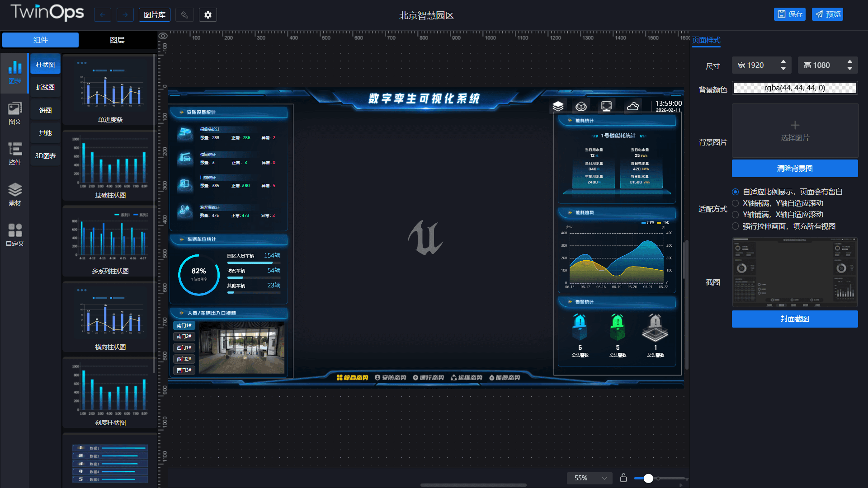Select the 自定义 custom category icon
Screen dimensions: 868x488
[x=15, y=235]
